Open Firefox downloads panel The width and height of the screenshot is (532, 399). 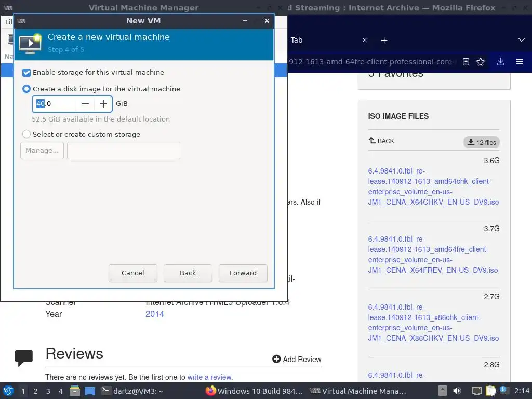pos(500,62)
